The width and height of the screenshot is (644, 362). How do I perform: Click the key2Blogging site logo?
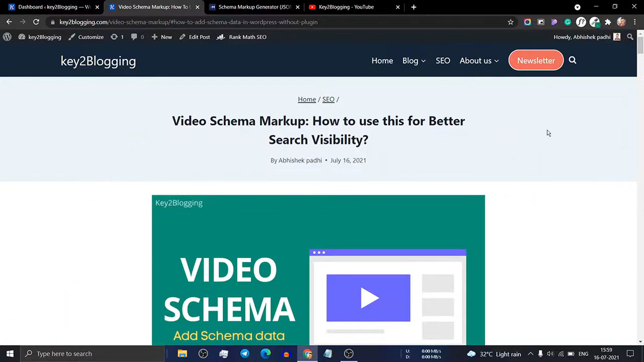point(98,61)
